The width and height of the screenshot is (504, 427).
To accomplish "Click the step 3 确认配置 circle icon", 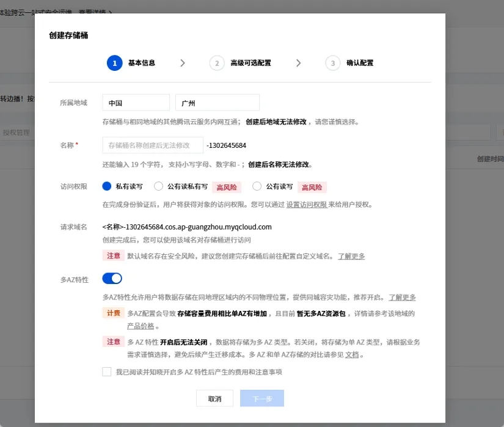I will pos(333,63).
